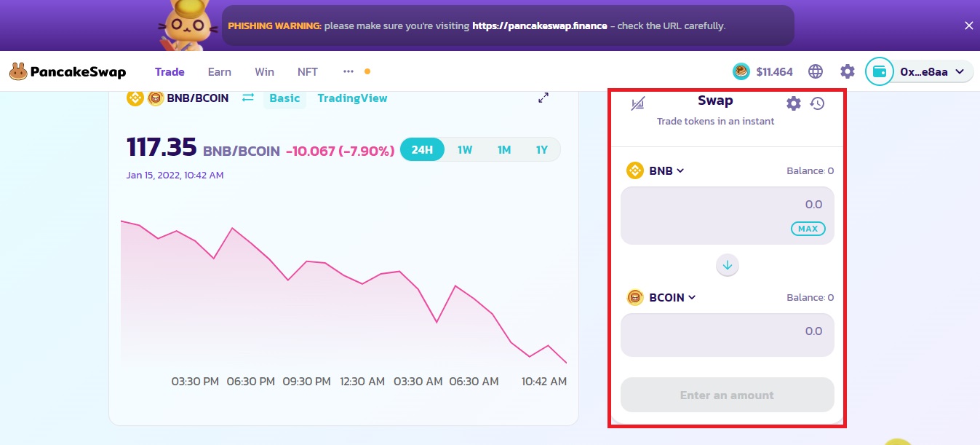The image size is (980, 445).
Task: Close the phishing warning banner
Action: click(968, 25)
